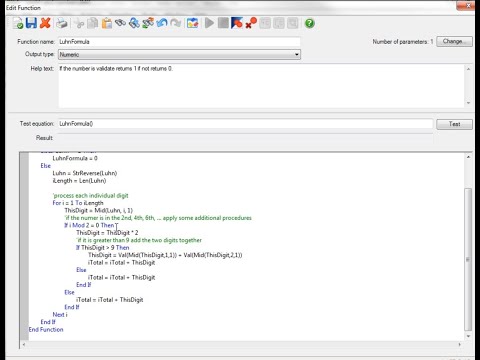Click the 'ThisDigit = ThisDigit * 2' line
The height and width of the screenshot is (360, 480).
[107, 233]
